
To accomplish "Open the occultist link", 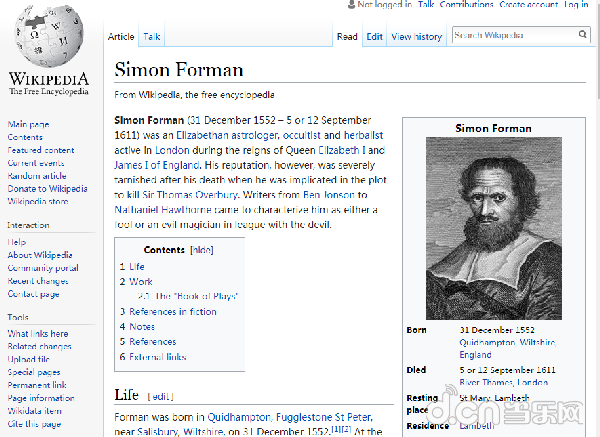I will point(302,135).
